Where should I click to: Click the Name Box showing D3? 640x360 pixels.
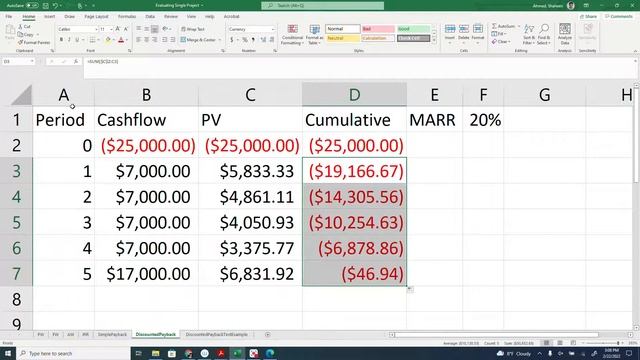point(18,61)
